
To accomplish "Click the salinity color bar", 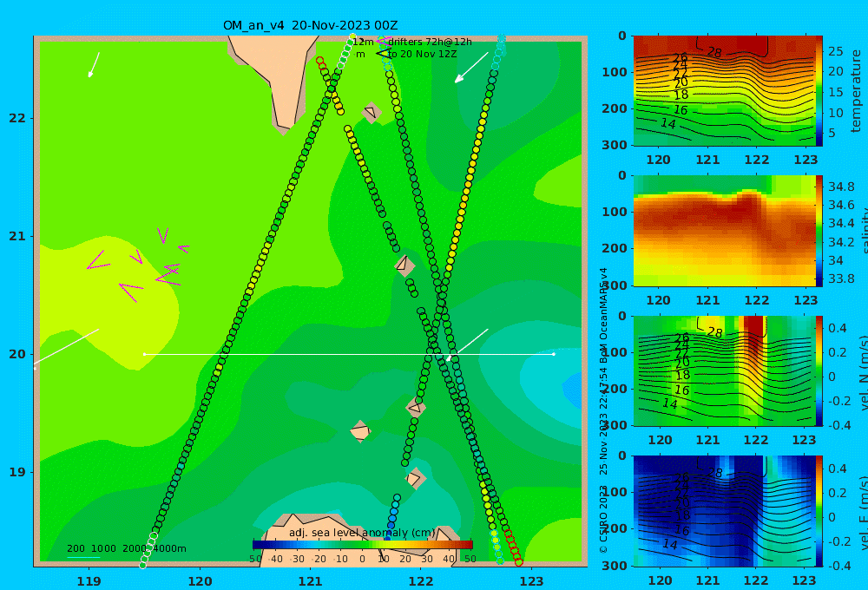I will 819,231.
